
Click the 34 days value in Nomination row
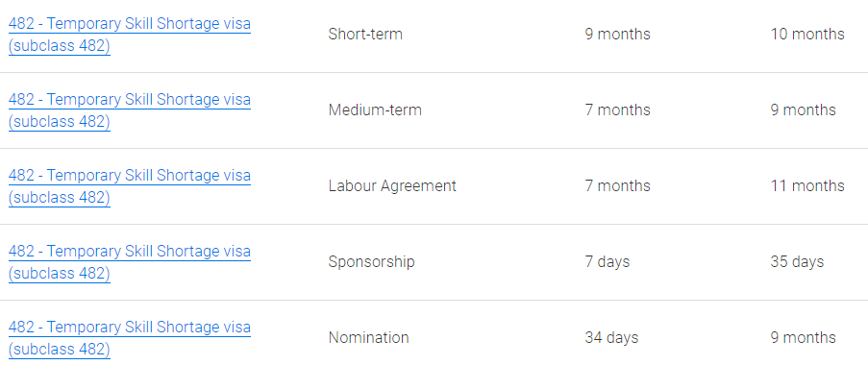pos(611,337)
